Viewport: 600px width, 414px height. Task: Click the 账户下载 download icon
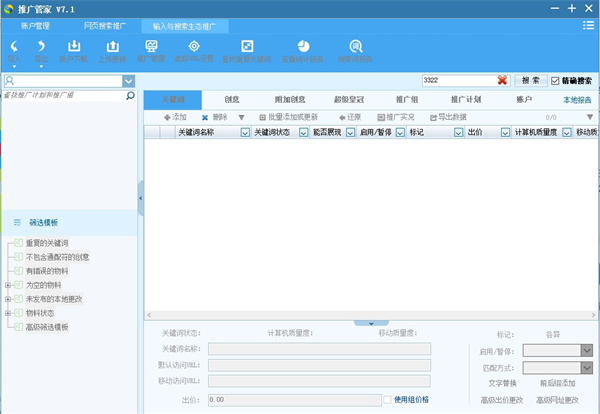(74, 47)
